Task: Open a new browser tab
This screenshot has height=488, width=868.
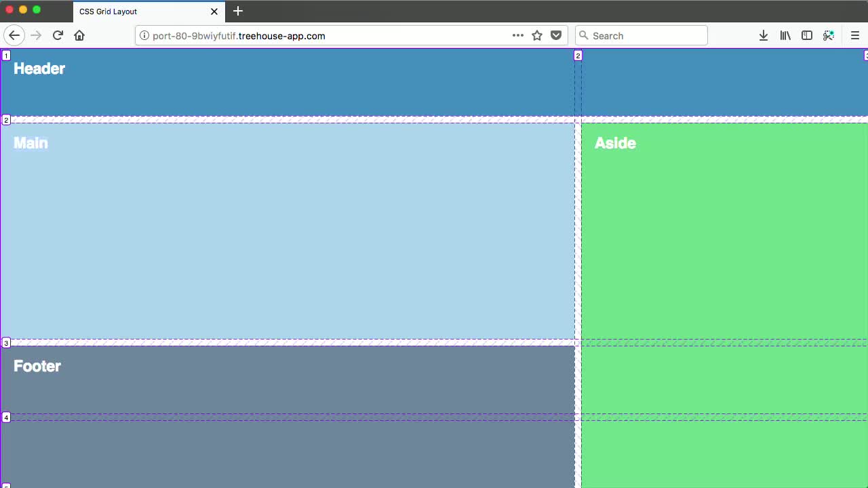Action: point(237,12)
